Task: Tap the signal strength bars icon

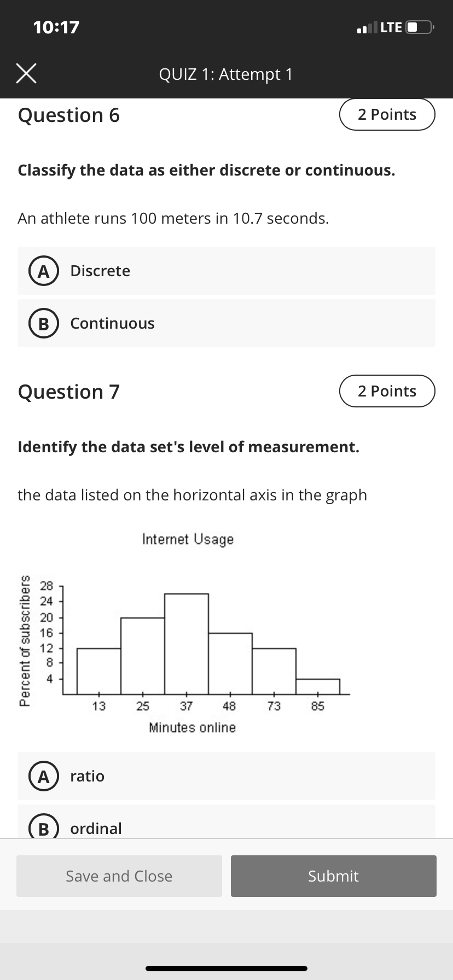Action: click(367, 27)
